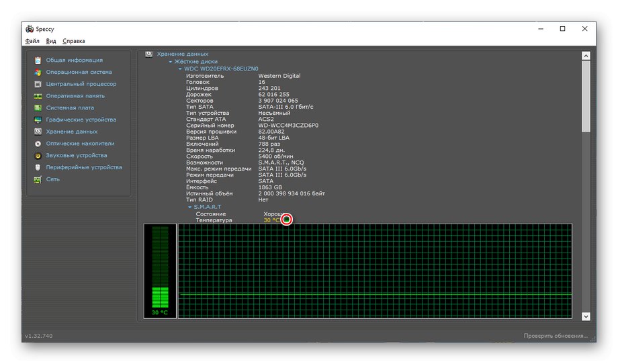The height and width of the screenshot is (364, 618).
Task: Click the 5400 об/мин speed value
Action: pyautogui.click(x=275, y=156)
